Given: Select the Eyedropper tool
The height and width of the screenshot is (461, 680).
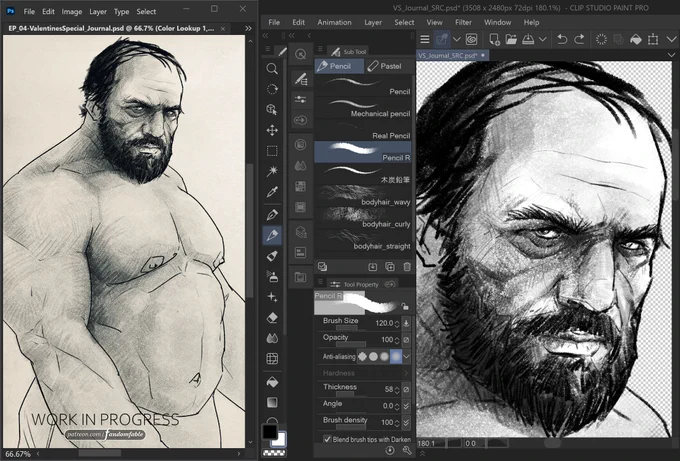Looking at the screenshot, I should 272,192.
